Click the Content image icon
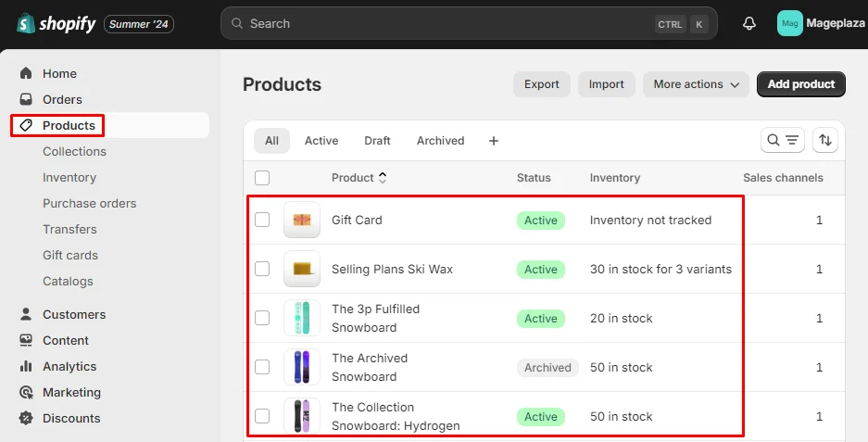Image resolution: width=868 pixels, height=442 pixels. (26, 340)
